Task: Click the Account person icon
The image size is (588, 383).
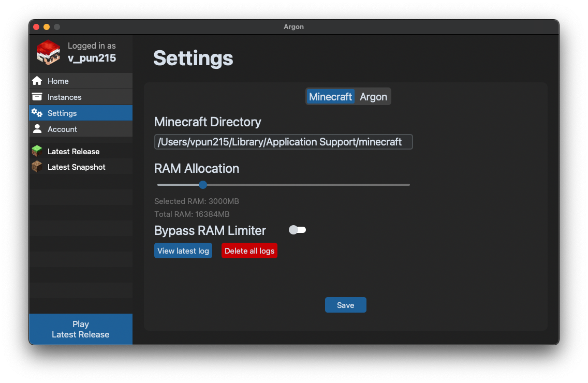Action: tap(37, 129)
